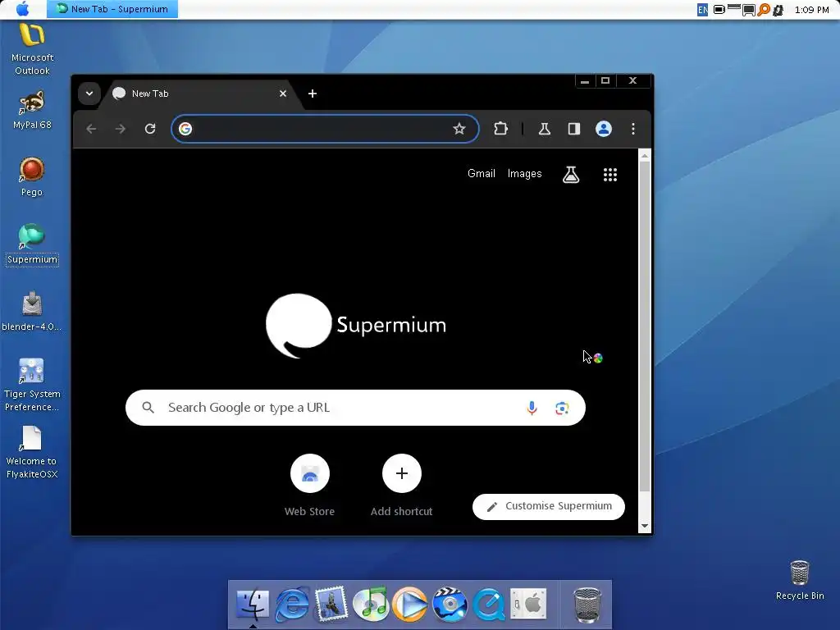840x630 pixels.
Task: Click New Tab - Supermium taskbar item
Action: coord(112,9)
